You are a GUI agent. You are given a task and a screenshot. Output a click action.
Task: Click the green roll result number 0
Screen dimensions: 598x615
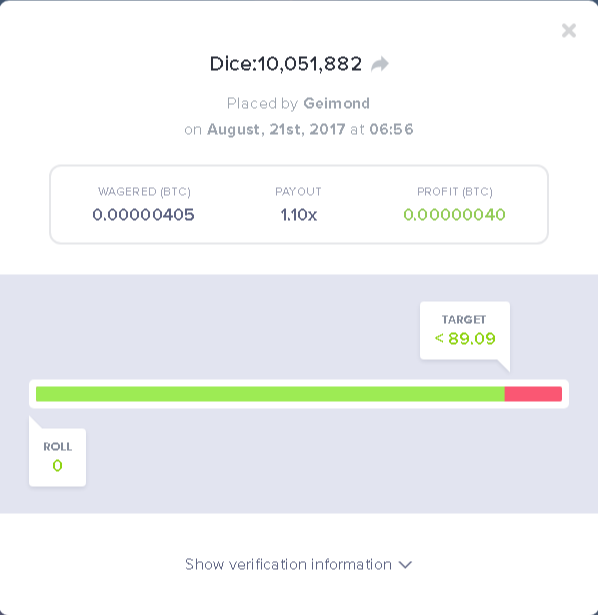pyautogui.click(x=57, y=466)
